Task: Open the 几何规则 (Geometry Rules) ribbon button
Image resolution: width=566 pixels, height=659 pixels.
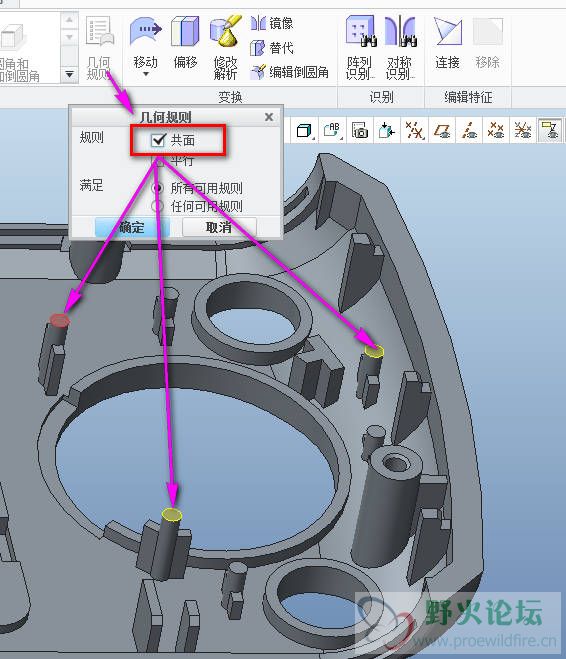Action: pyautogui.click(x=99, y=47)
